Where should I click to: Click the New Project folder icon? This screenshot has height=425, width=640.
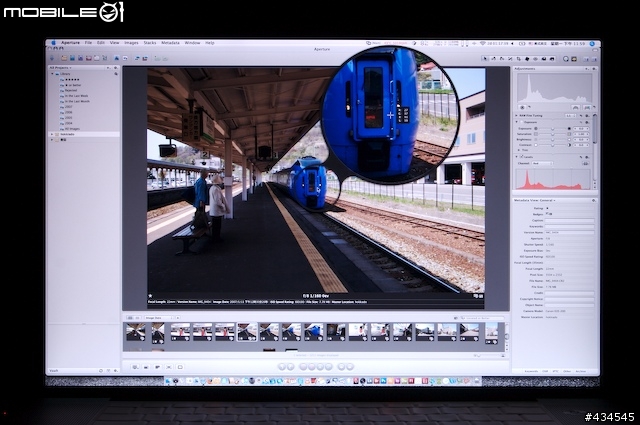pos(64,58)
